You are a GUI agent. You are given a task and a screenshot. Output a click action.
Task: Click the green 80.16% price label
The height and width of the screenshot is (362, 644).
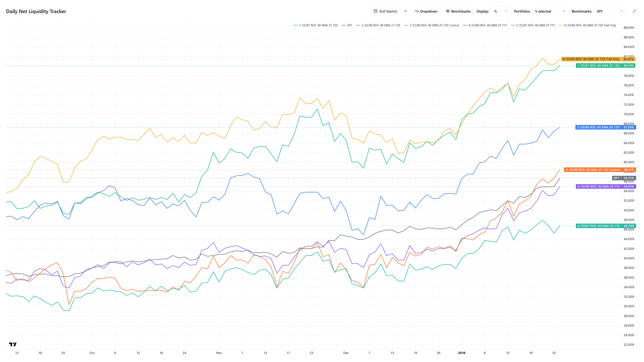(629, 65)
